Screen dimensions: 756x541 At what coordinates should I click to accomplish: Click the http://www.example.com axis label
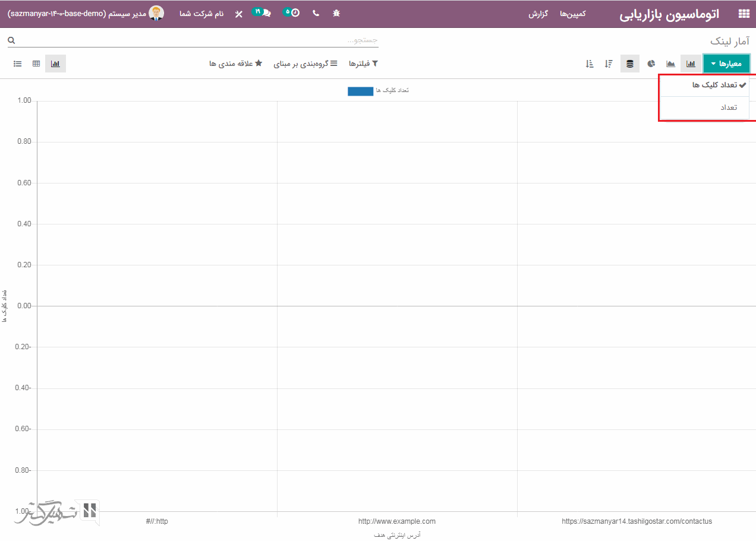pos(397,521)
